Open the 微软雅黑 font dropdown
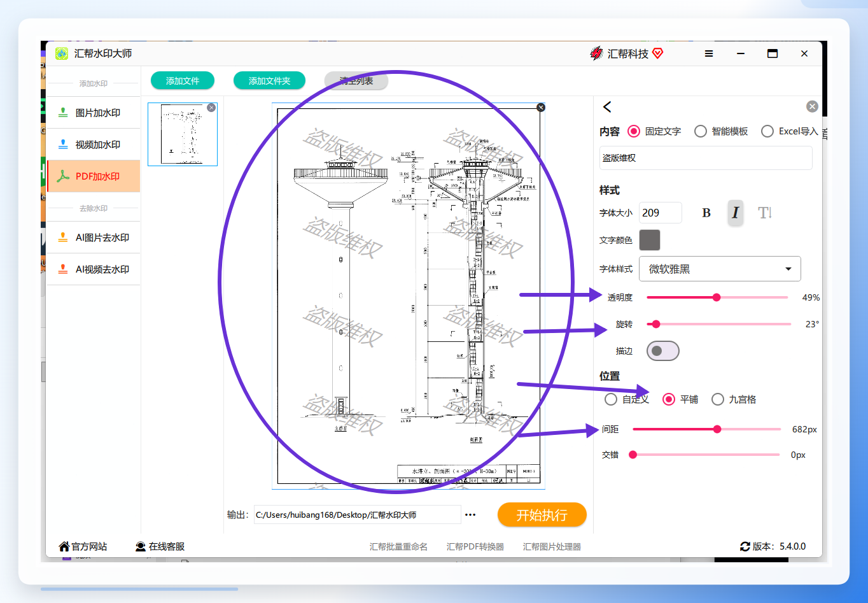 [720, 269]
